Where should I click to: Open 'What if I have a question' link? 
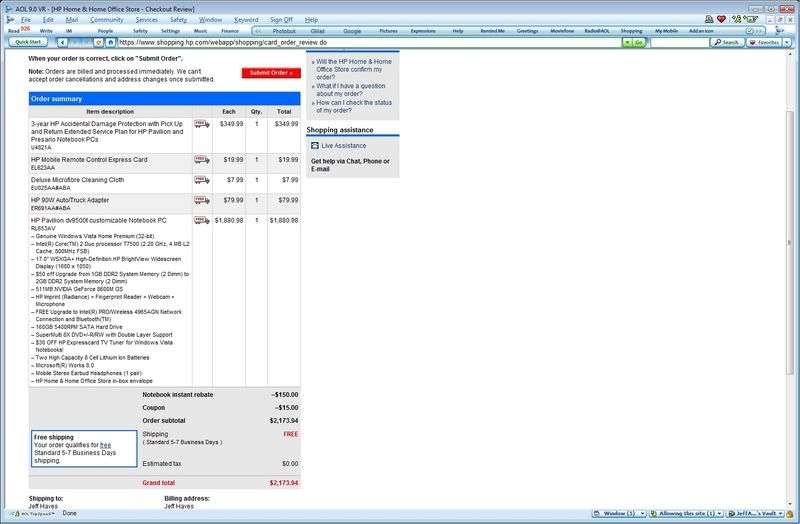click(x=351, y=90)
